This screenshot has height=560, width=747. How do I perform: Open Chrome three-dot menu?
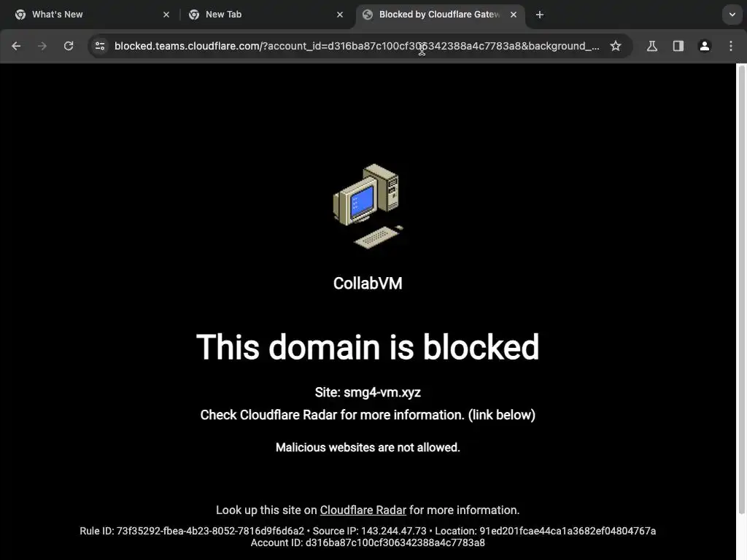tap(731, 46)
